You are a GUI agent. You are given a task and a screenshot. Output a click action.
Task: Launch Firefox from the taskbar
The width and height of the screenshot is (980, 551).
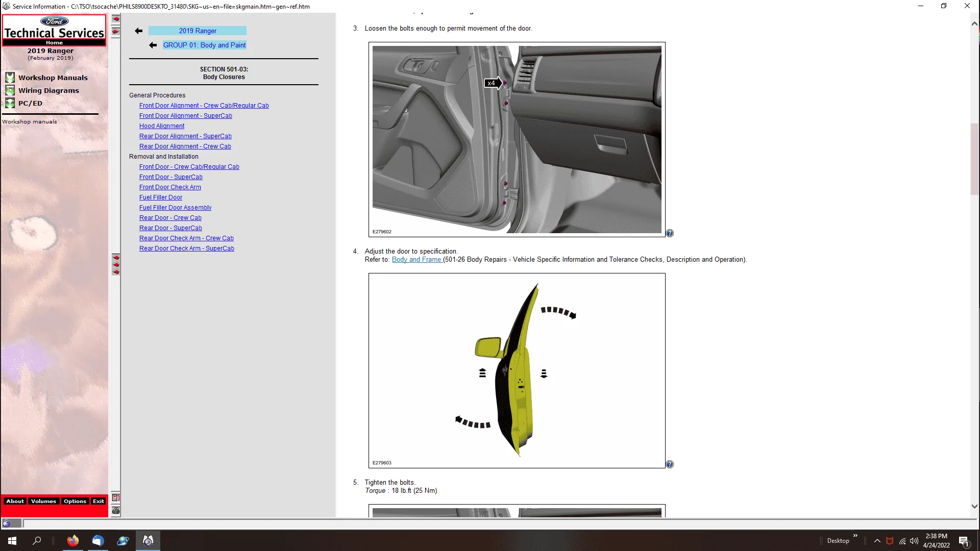pos(73,541)
